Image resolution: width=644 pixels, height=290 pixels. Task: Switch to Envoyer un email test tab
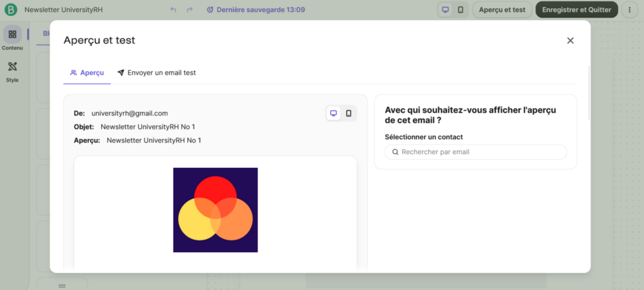tap(156, 73)
